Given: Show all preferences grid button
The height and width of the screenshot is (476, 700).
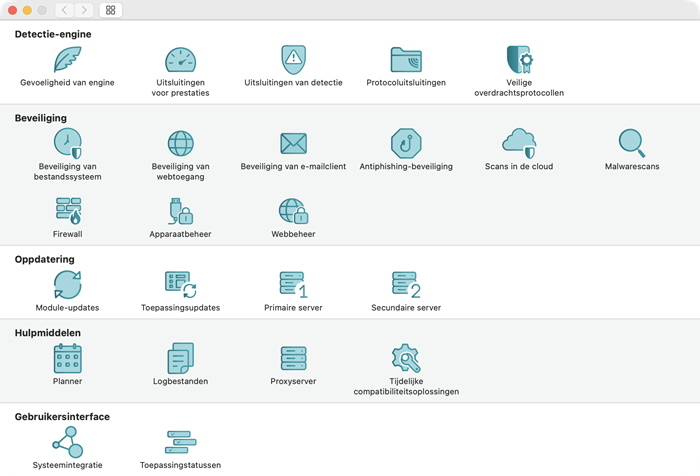Looking at the screenshot, I should click(111, 10).
